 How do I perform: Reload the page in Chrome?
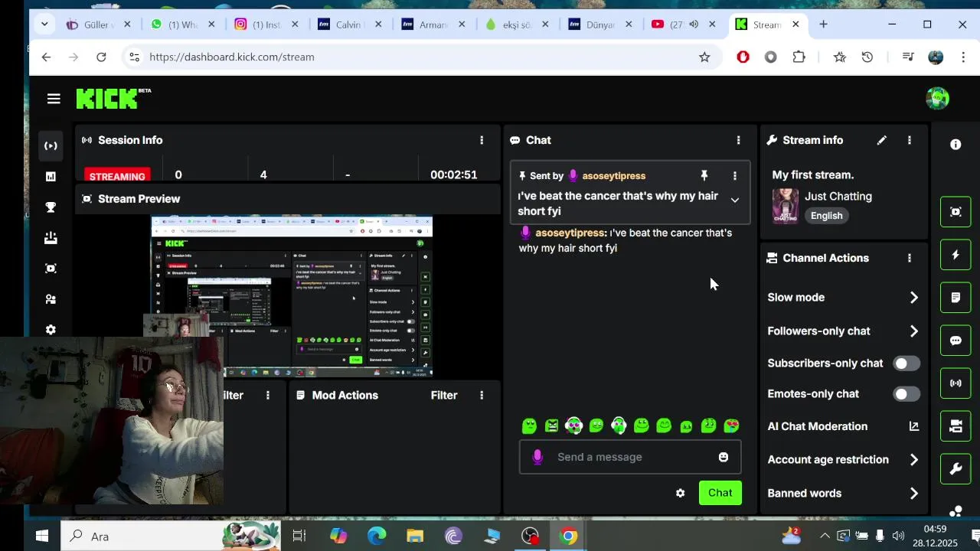pos(101,57)
